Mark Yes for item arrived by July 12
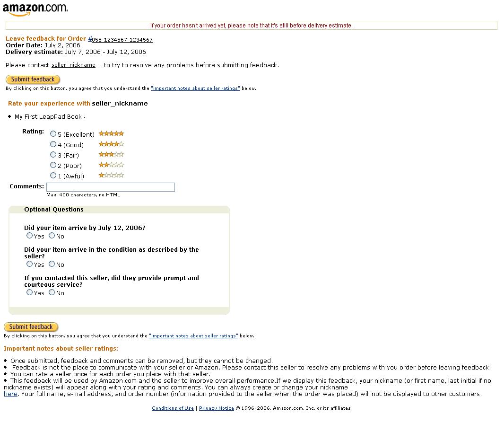This screenshot has width=504, height=423. pos(29,236)
